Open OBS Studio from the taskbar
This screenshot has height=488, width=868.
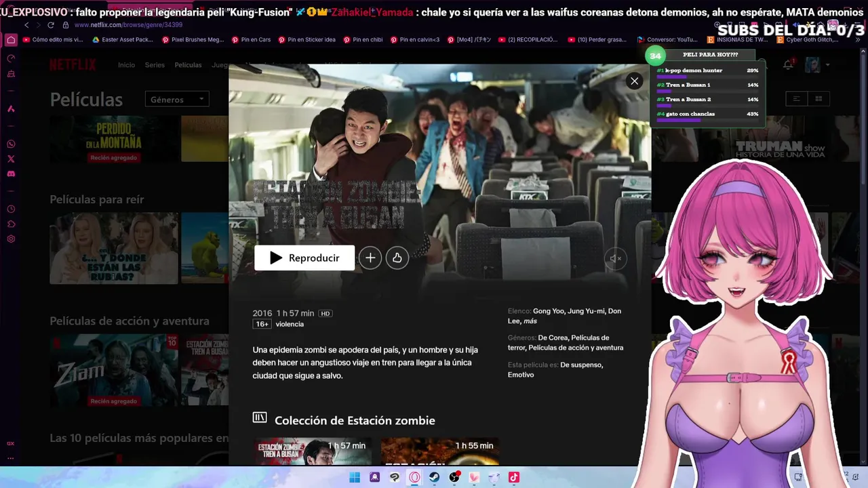tap(454, 477)
